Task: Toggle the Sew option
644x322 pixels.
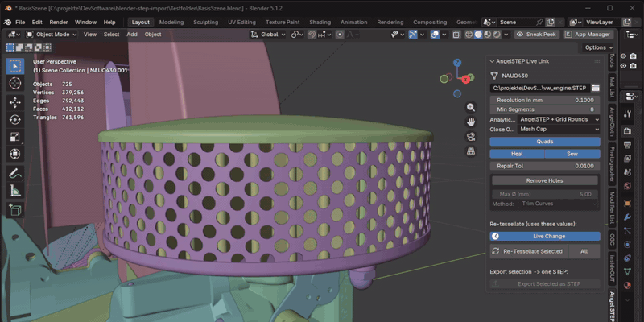Action: coord(572,154)
